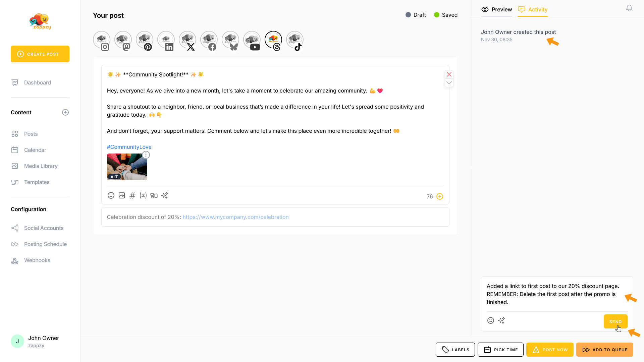644x362 pixels.
Task: Open Calendar in the sidebar
Action: pyautogui.click(x=35, y=150)
